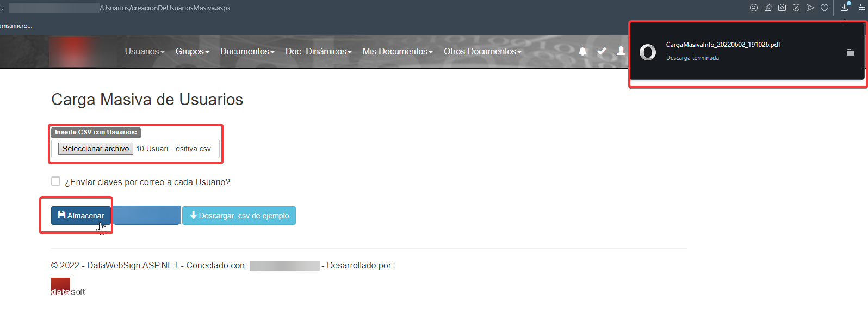Open the easy setup sliders icon
The height and width of the screenshot is (318, 868).
[x=861, y=8]
